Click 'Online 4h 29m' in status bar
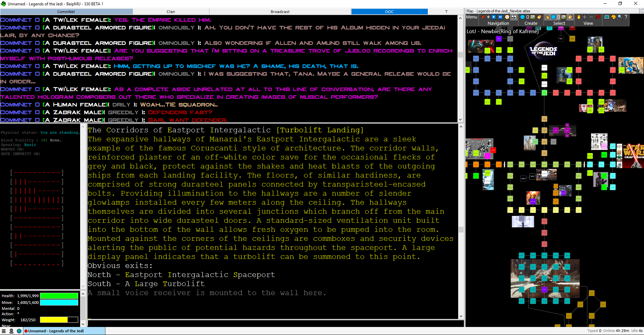 point(616,331)
